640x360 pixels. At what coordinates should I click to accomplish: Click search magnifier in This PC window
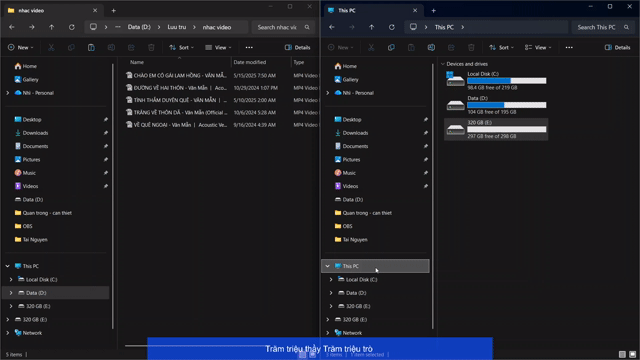click(x=627, y=27)
